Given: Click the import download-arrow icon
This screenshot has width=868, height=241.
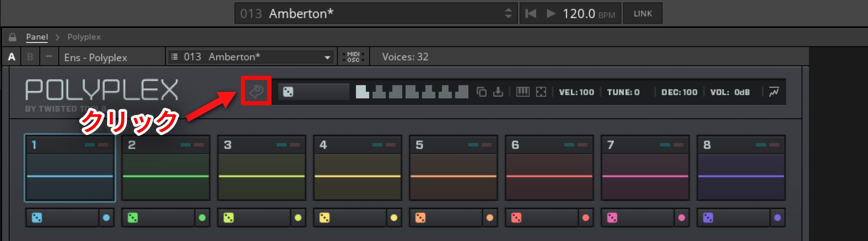Looking at the screenshot, I should point(498,92).
